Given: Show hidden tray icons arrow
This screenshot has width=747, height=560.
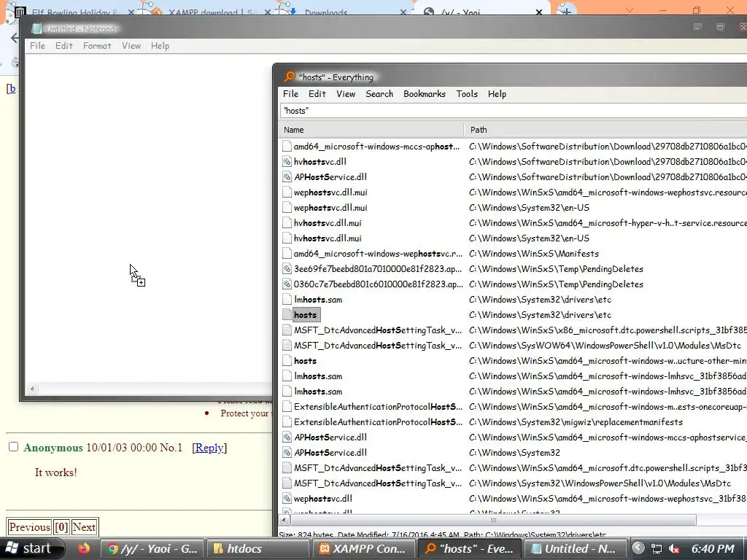Looking at the screenshot, I should [x=638, y=548].
